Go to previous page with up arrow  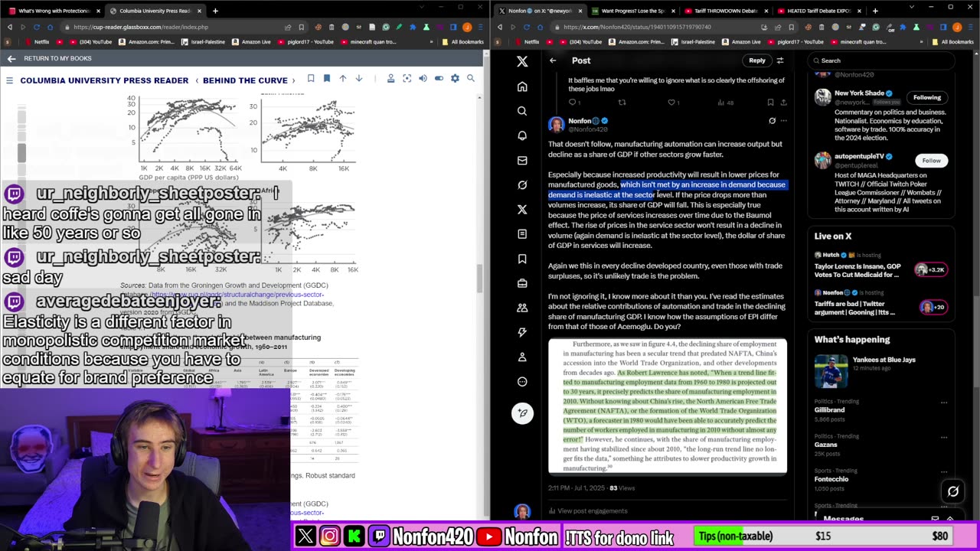[x=343, y=78]
